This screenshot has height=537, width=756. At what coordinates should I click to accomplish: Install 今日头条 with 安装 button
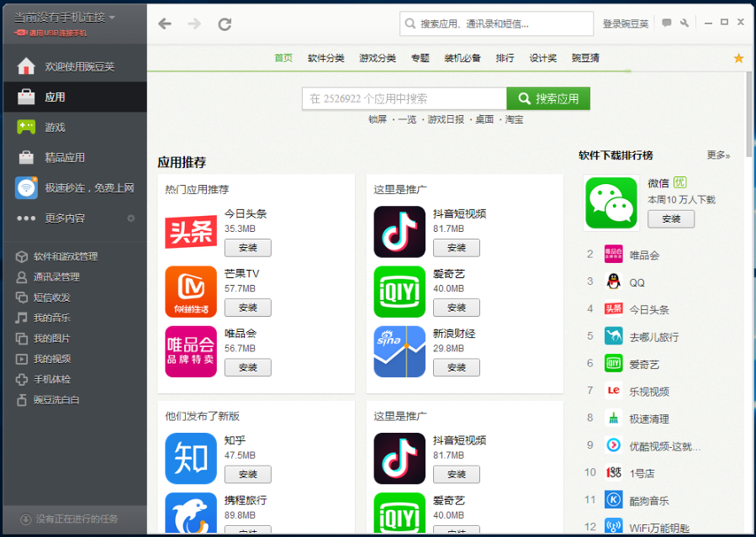[x=248, y=248]
